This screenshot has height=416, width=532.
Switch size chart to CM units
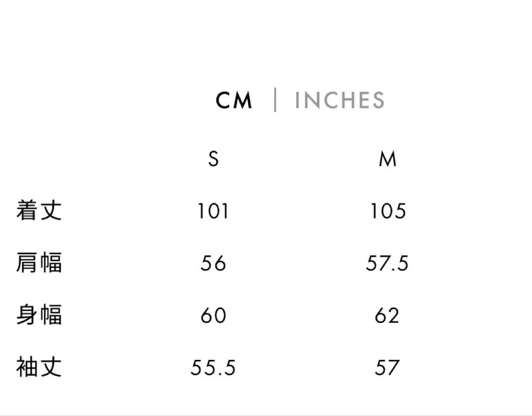click(234, 101)
